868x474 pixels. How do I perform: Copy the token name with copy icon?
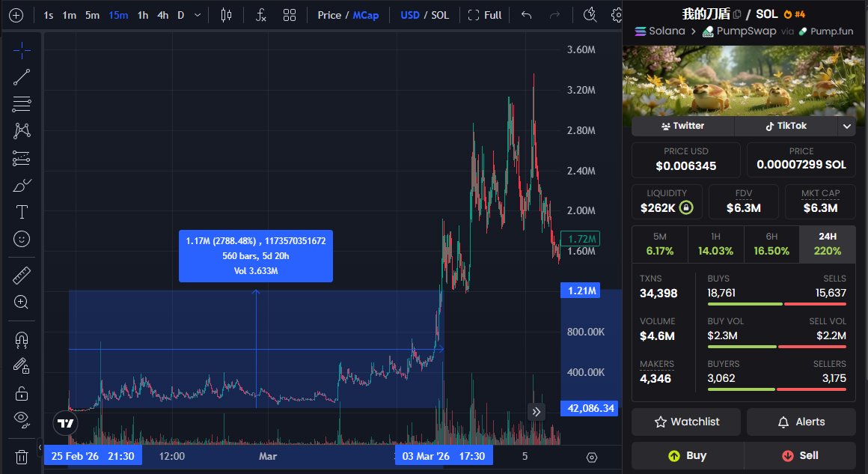pyautogui.click(x=737, y=13)
